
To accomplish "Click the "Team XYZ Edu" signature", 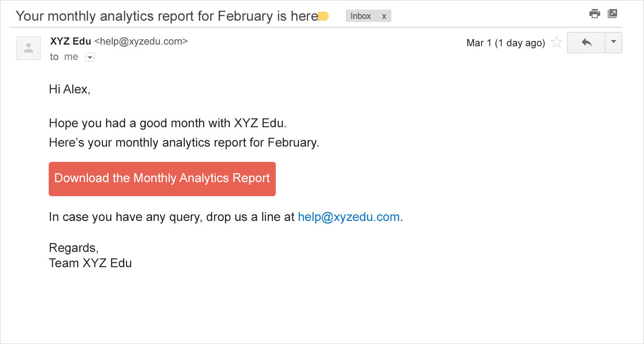I will (90, 263).
